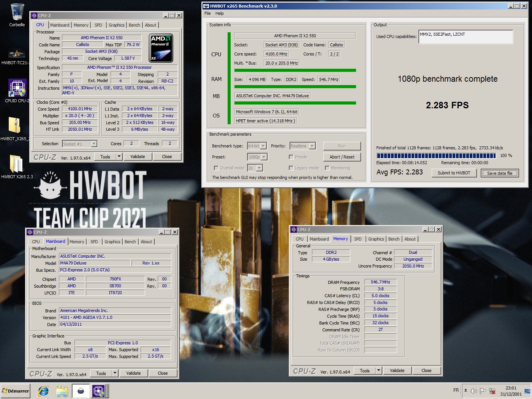Click the DRAM Frequency 546.7 MHz field
The image size is (532, 399).
(x=380, y=282)
